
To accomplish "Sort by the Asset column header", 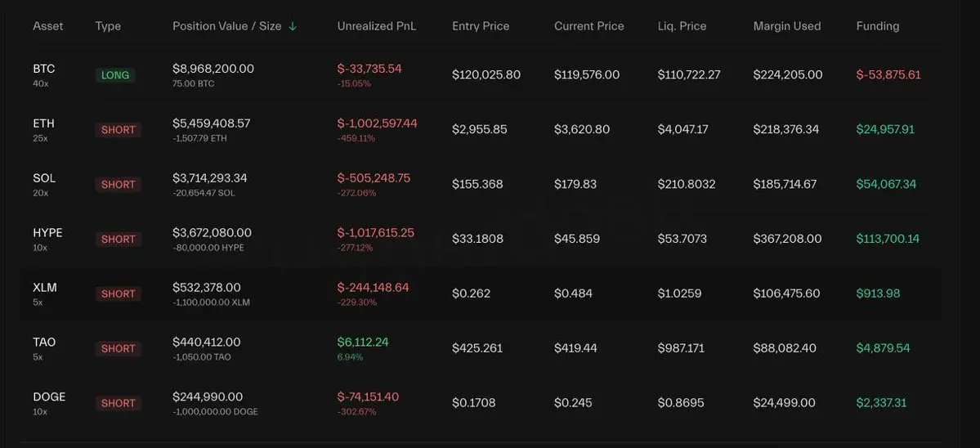I will click(x=47, y=26).
